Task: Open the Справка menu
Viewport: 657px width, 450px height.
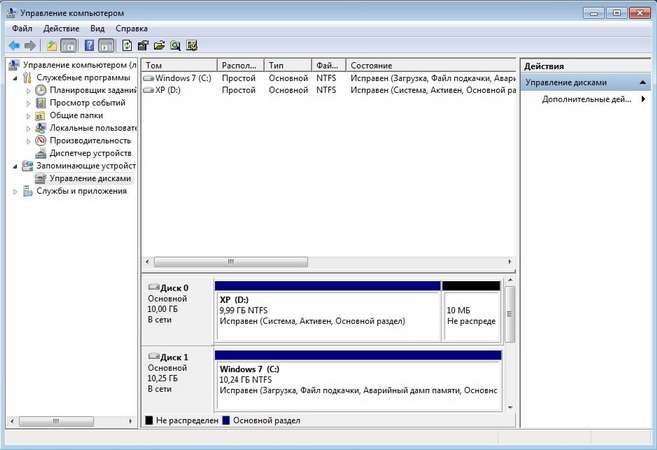Action: [x=132, y=28]
